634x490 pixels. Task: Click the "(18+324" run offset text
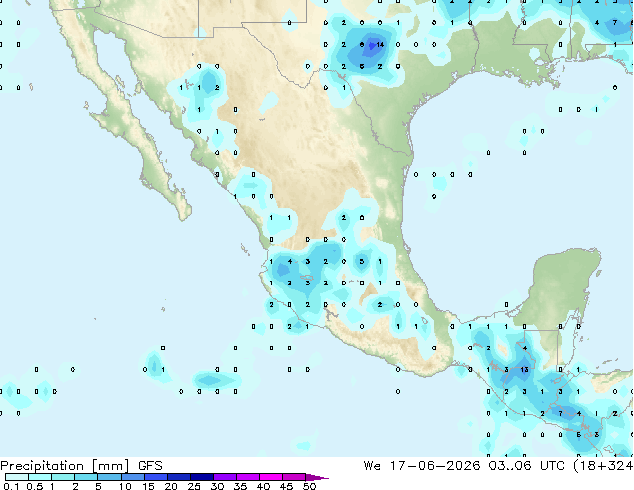point(603,466)
